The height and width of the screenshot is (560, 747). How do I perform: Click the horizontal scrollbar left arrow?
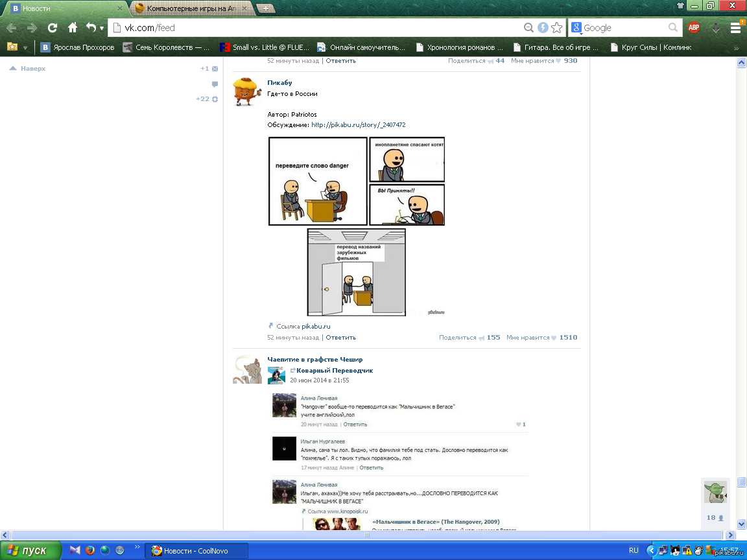pyautogui.click(x=5, y=535)
